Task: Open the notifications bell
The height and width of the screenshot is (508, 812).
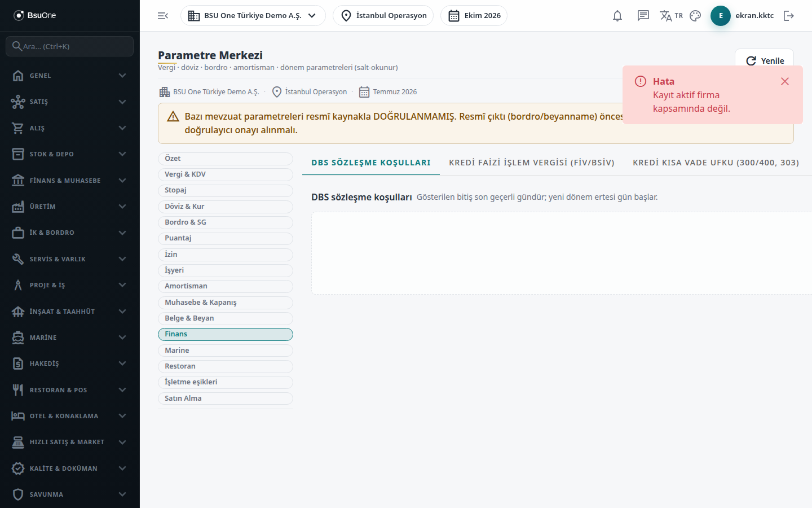Action: 617,16
